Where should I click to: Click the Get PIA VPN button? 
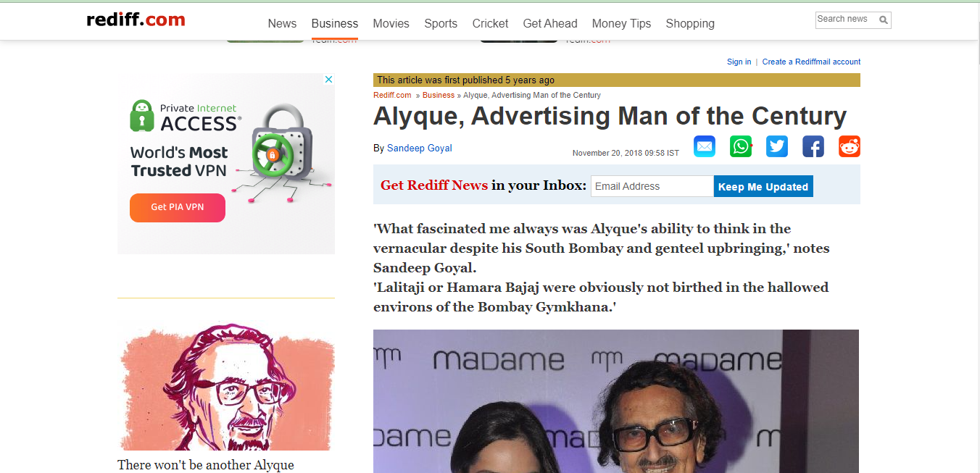click(178, 207)
